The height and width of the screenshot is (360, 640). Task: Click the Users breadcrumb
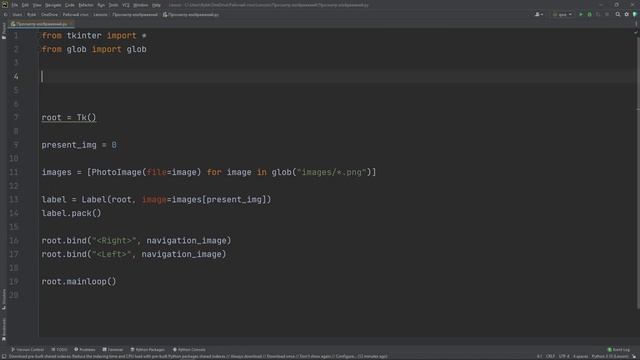(17, 15)
